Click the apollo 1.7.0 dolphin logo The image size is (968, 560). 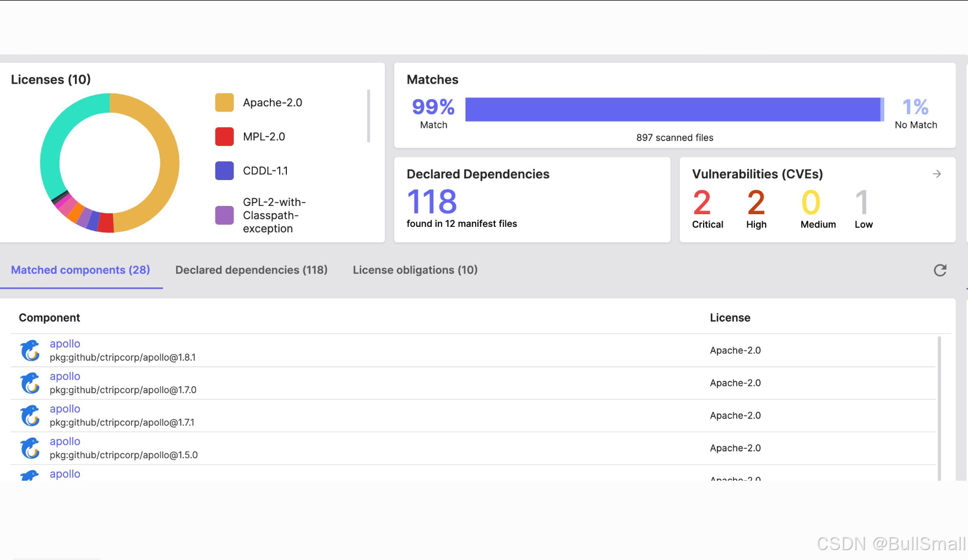(30, 383)
